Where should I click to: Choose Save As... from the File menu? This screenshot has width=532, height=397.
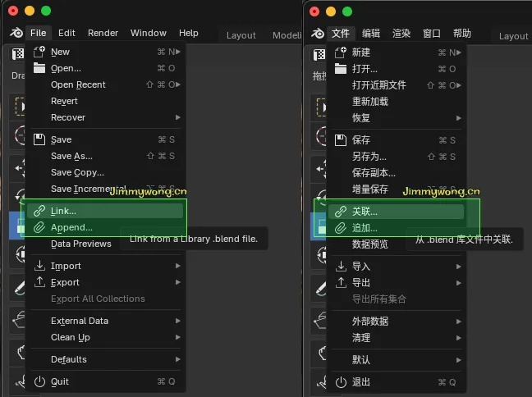coord(71,156)
